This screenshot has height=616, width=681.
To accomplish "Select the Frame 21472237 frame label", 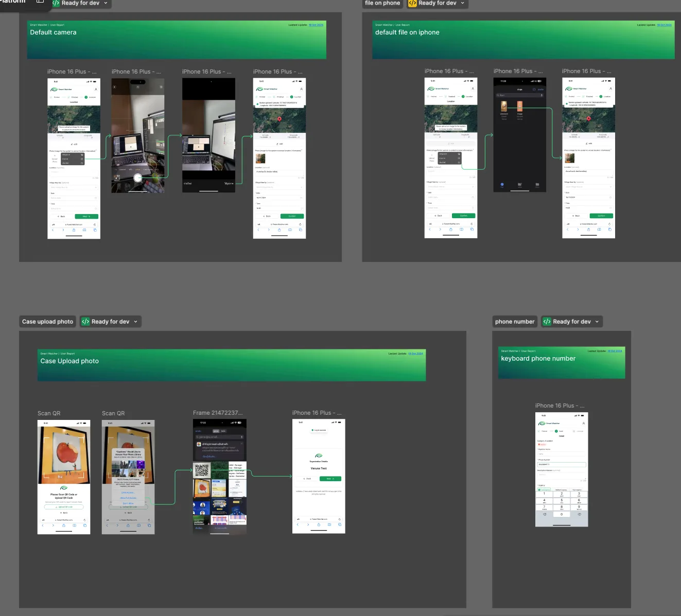I will point(218,413).
